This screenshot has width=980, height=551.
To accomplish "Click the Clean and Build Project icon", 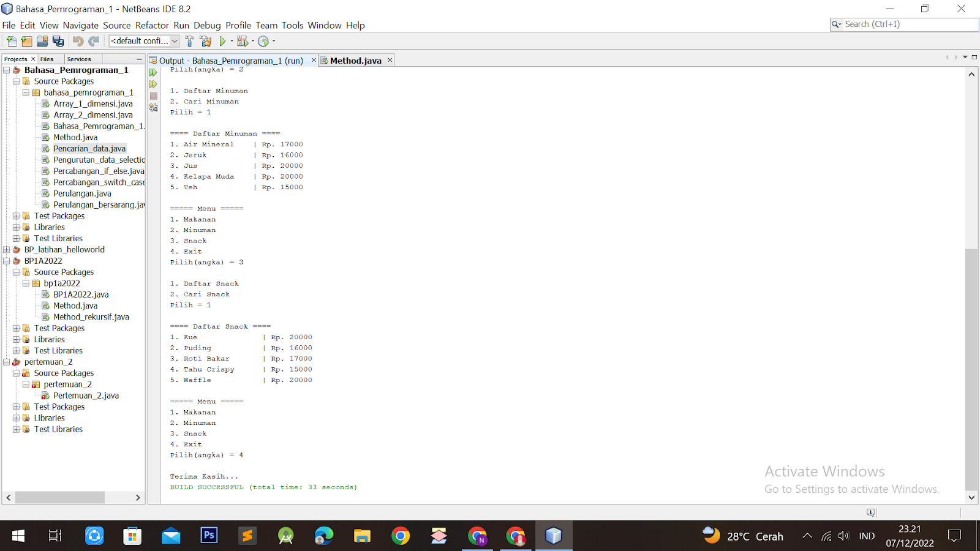I will pos(206,41).
